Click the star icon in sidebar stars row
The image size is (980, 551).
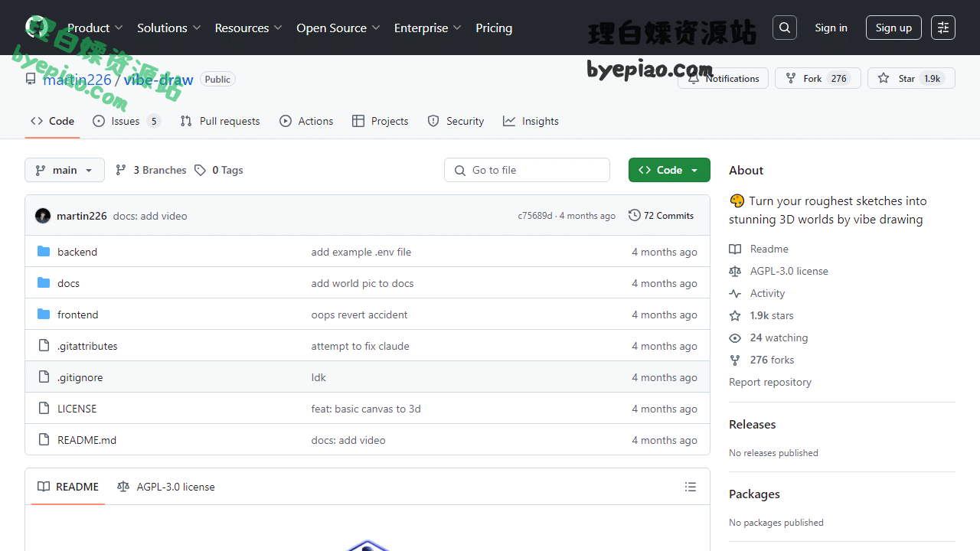pyautogui.click(x=735, y=315)
